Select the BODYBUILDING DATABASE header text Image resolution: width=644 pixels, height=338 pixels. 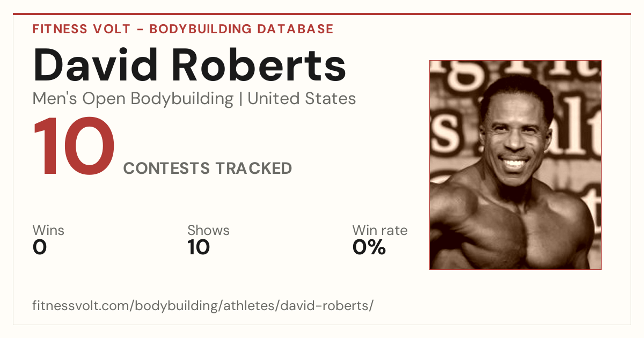[x=241, y=29]
